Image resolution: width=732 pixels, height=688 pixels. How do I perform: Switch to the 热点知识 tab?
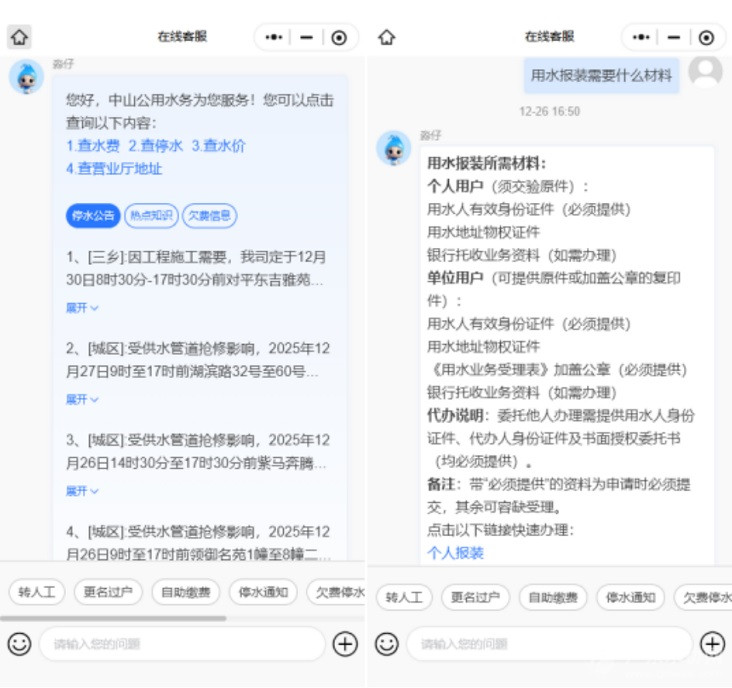click(151, 215)
